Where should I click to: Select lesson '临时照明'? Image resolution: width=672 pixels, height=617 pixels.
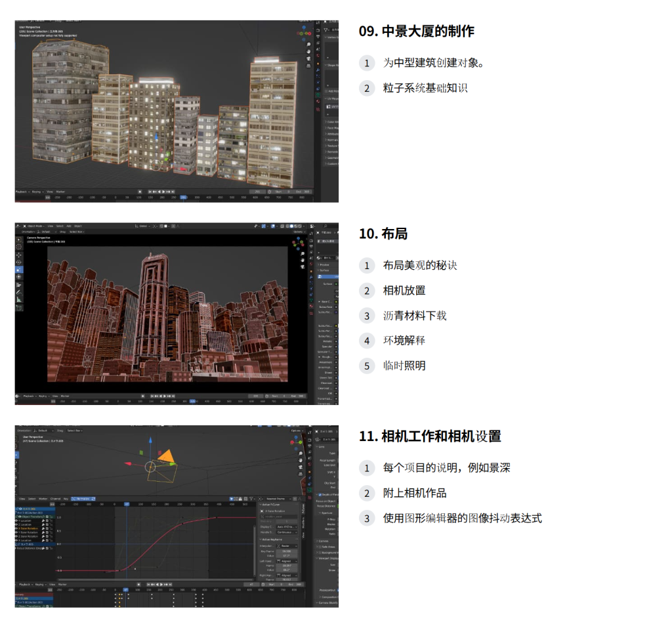(x=404, y=366)
